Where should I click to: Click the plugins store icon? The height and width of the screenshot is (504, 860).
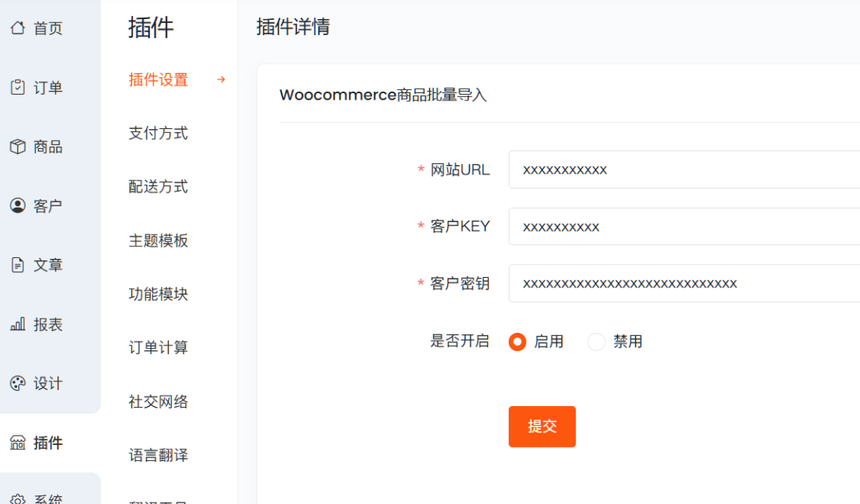tap(18, 443)
